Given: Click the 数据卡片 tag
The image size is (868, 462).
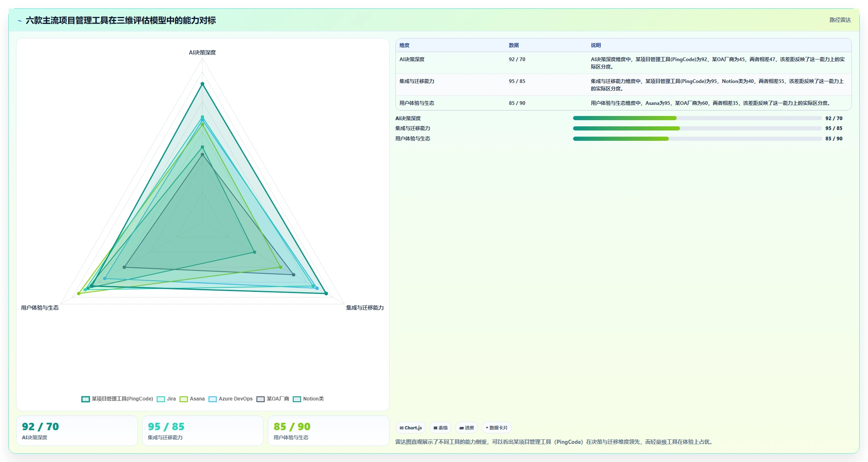Looking at the screenshot, I should coord(497,428).
